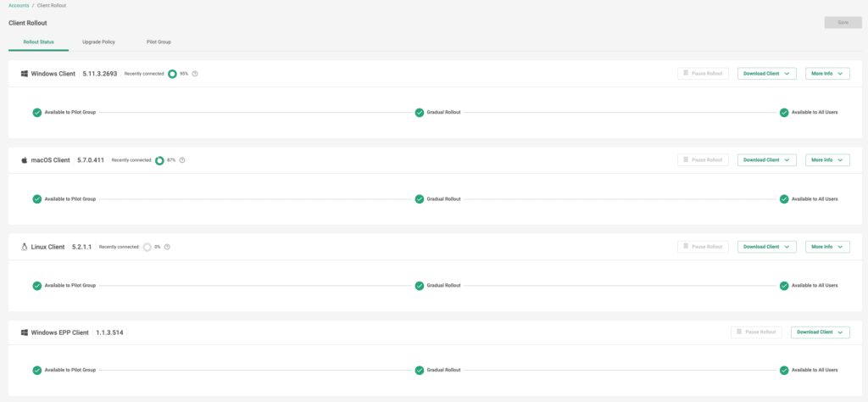
Task: Click the Linux penguin icon
Action: tap(25, 247)
